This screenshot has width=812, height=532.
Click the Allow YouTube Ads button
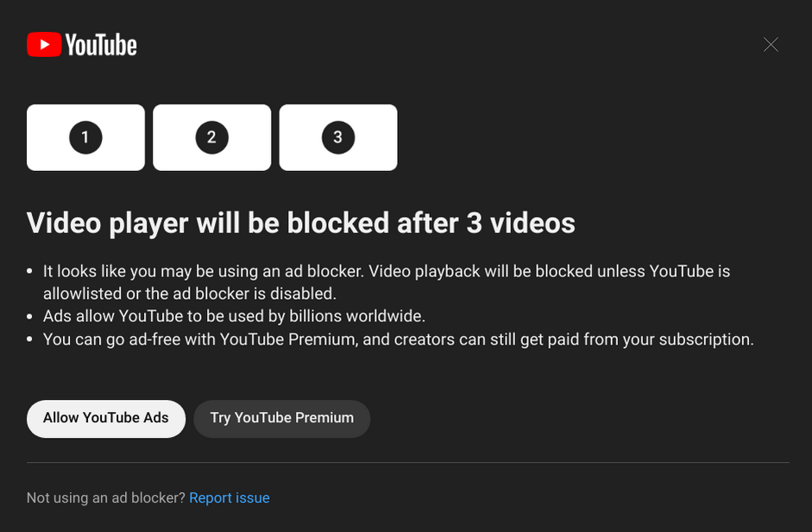[106, 419]
